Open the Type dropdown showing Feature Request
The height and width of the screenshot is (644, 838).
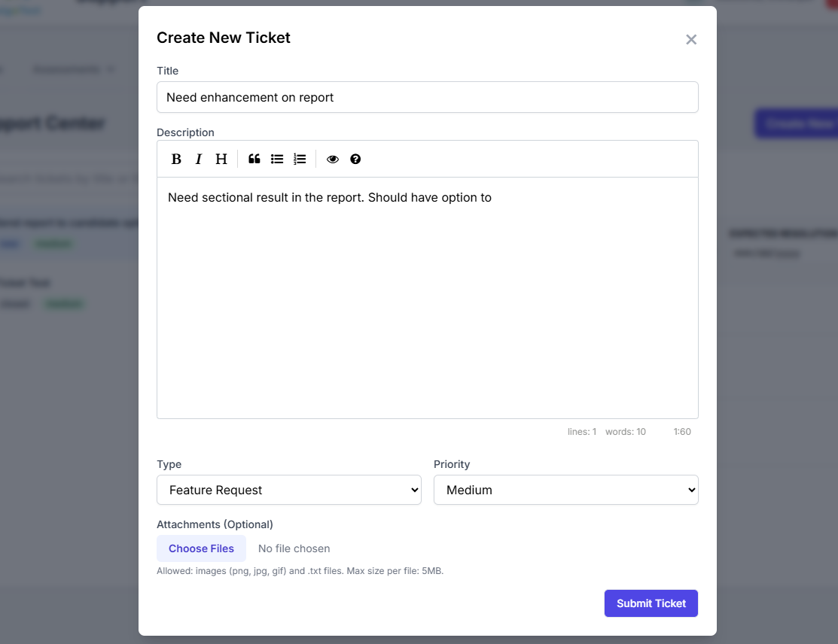pos(288,490)
